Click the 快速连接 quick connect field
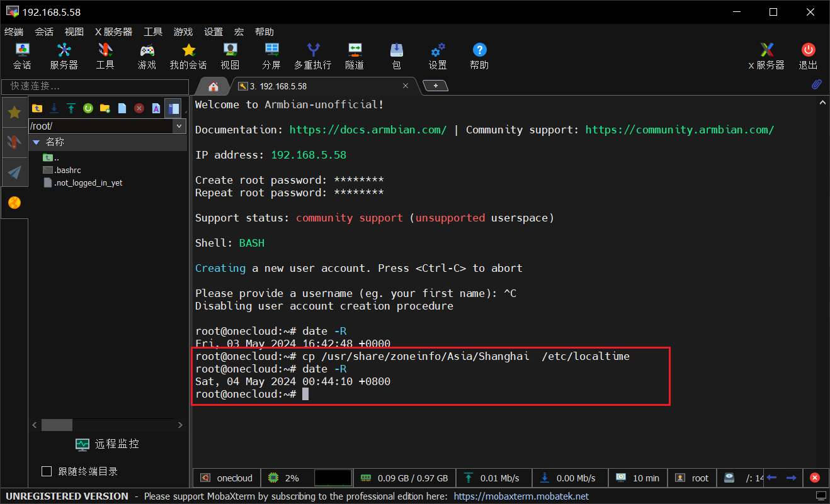830x504 pixels. coord(95,86)
